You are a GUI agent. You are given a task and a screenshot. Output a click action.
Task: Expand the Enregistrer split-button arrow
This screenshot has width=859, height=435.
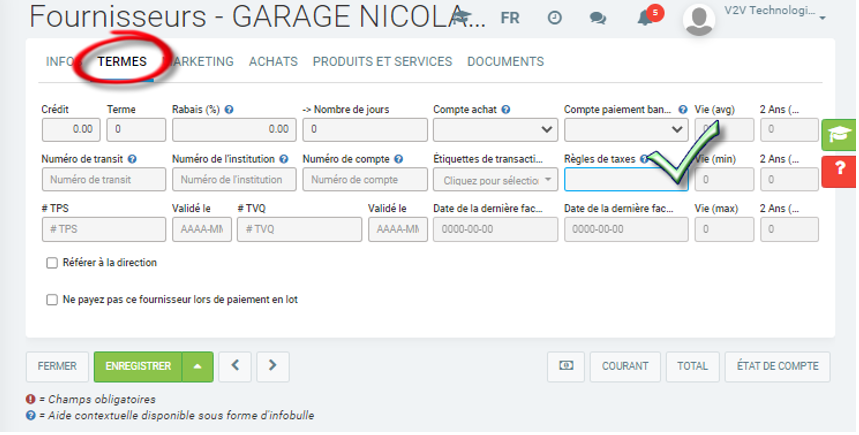[x=197, y=367]
